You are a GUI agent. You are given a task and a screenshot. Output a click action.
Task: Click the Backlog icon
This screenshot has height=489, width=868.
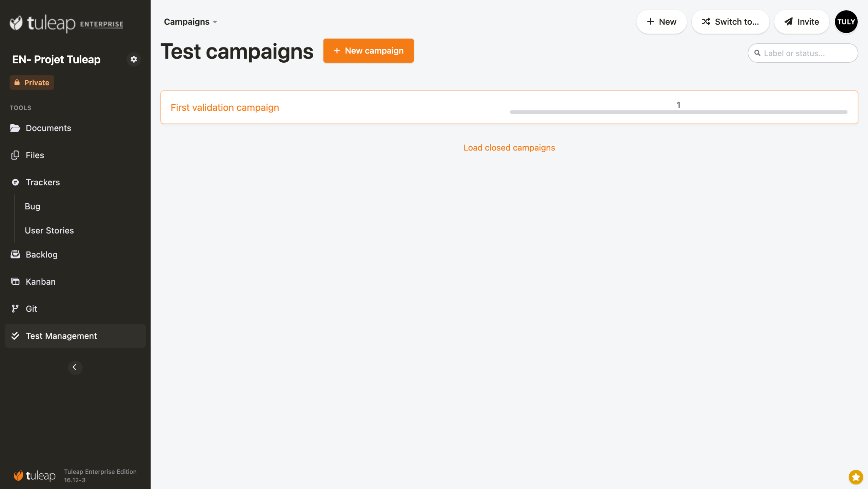(15, 254)
